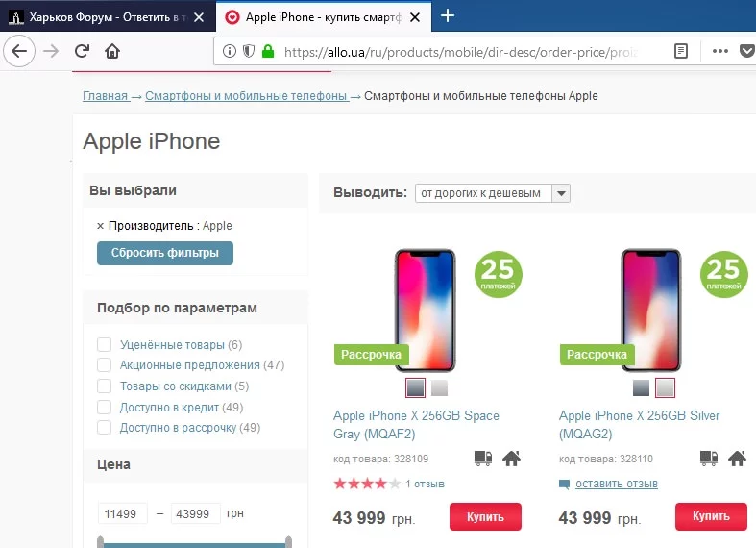Select silver color swatch on first iPhone

[x=439, y=387]
